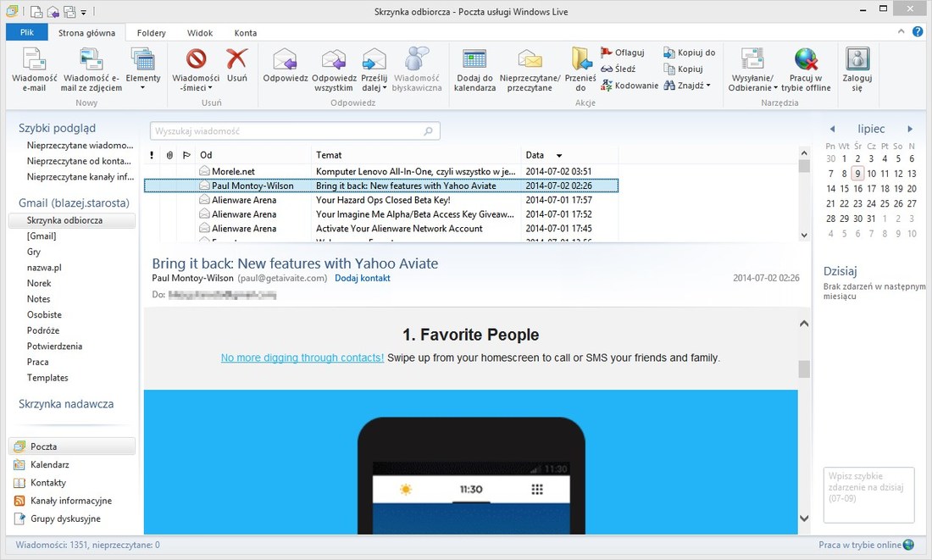Sort by Od column header

(x=253, y=155)
